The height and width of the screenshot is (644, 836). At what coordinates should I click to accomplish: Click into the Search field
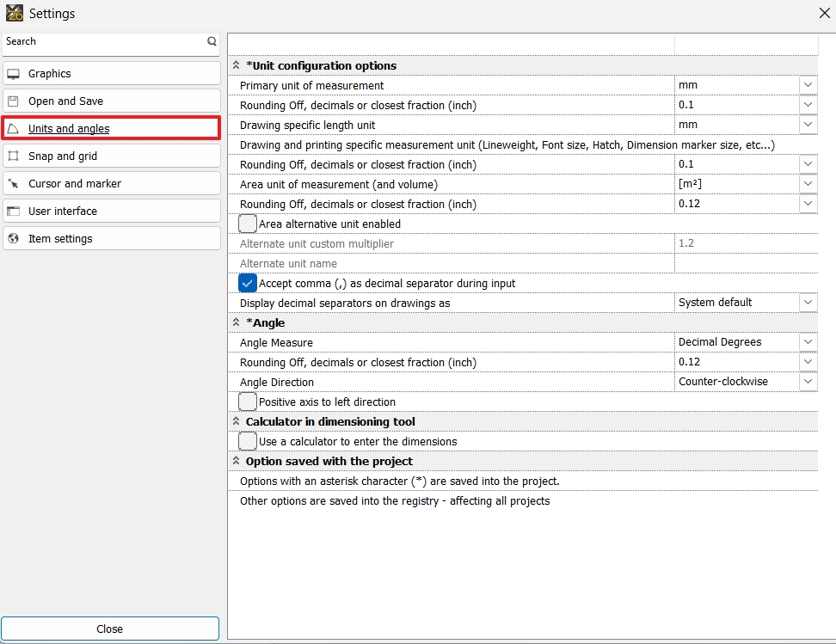click(103, 41)
